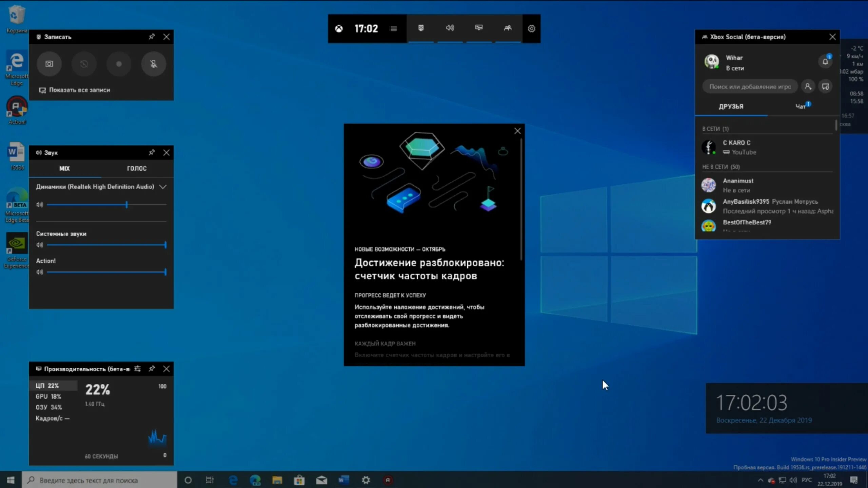Viewport: 868px width, 488px height.
Task: Open Performance widget options icon
Action: (137, 368)
